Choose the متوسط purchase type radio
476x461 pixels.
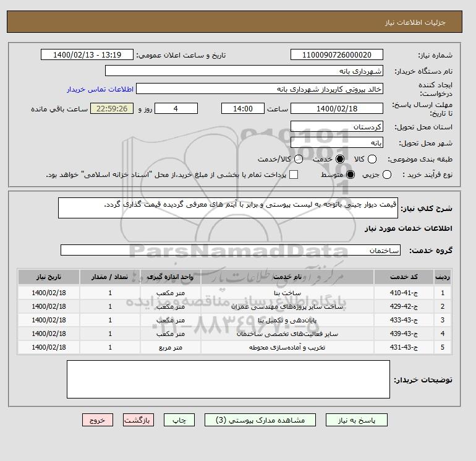pyautogui.click(x=351, y=174)
